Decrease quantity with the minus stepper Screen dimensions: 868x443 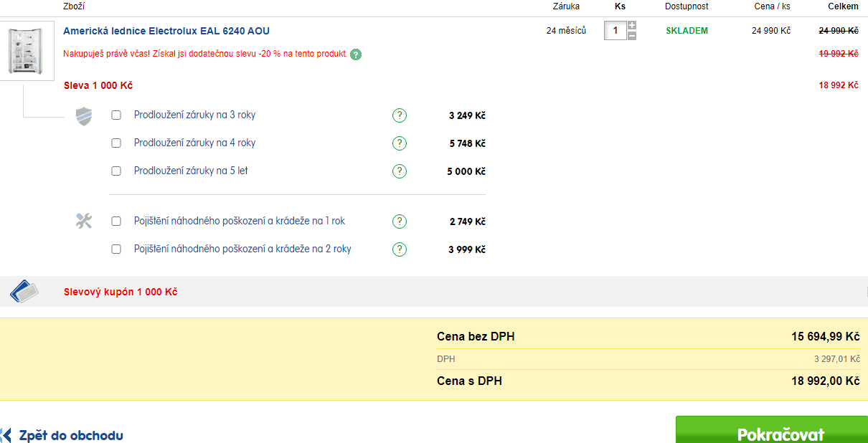click(x=632, y=36)
